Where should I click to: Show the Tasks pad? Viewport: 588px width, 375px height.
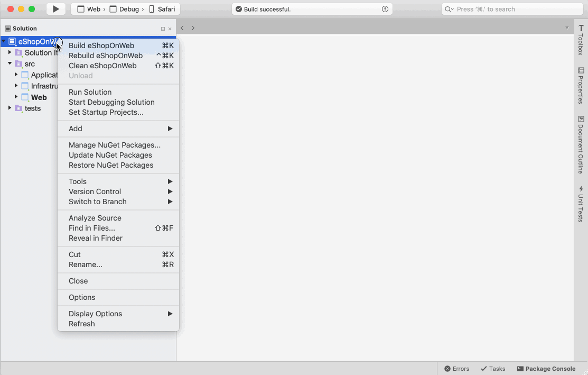point(493,369)
